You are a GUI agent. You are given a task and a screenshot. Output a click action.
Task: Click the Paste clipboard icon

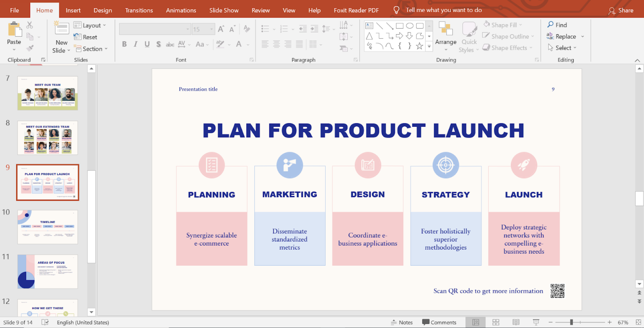click(15, 29)
